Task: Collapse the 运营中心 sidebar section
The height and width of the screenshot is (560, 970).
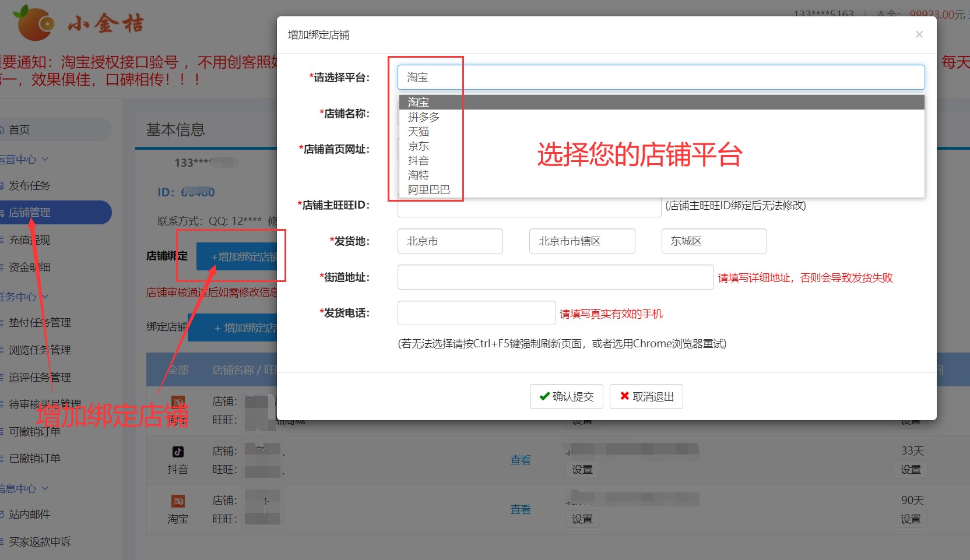Action: [24, 159]
